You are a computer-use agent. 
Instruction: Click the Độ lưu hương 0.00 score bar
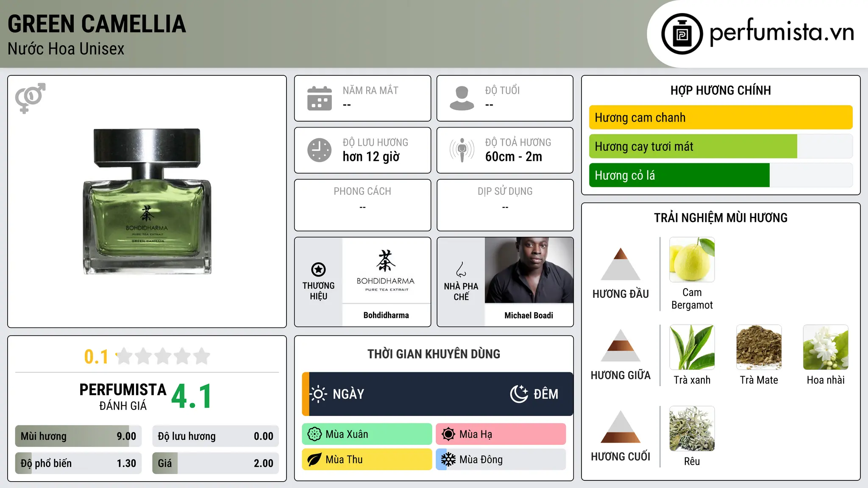click(215, 436)
